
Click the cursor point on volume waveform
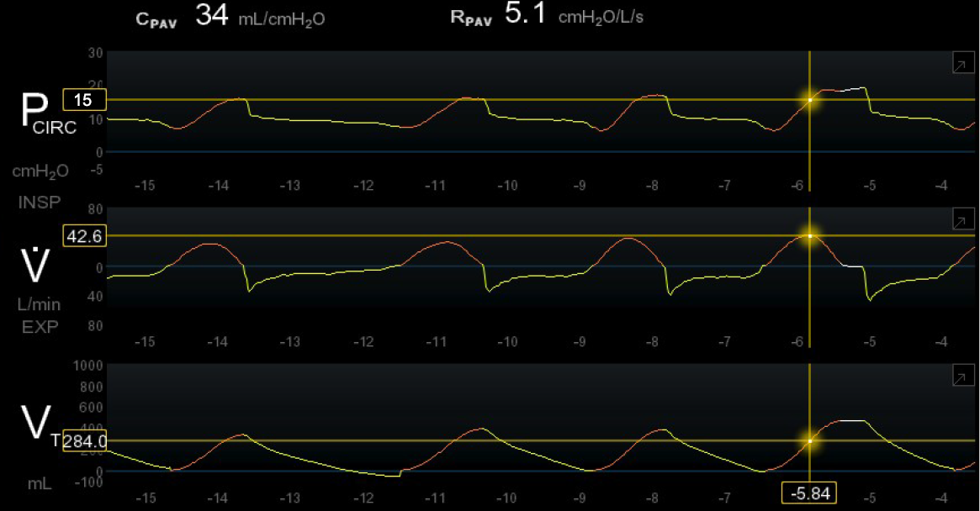click(810, 440)
